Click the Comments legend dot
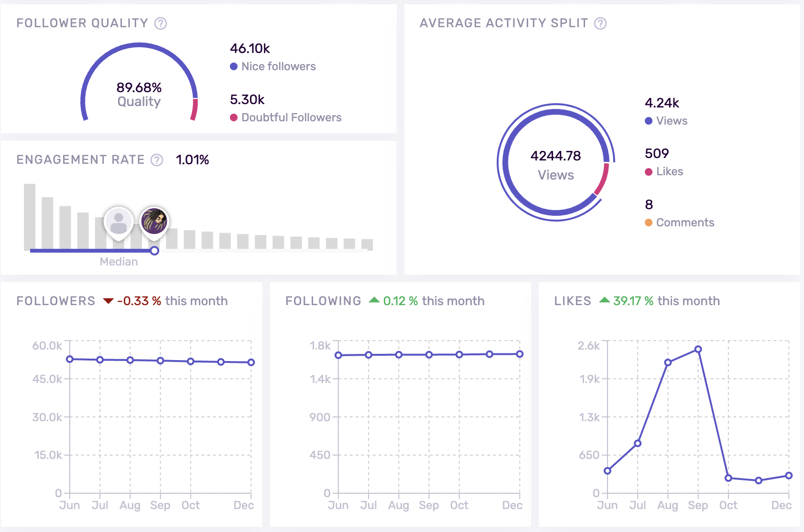Image resolution: width=804 pixels, height=532 pixels. pos(648,223)
